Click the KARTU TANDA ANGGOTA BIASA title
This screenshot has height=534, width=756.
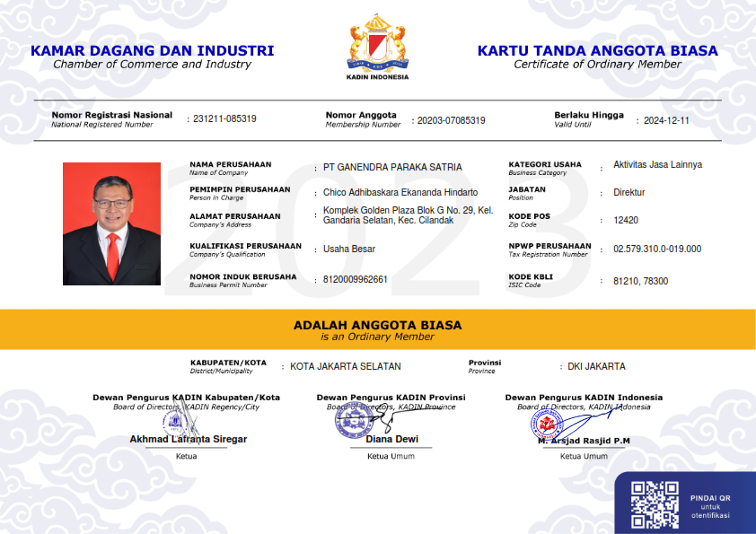point(597,51)
